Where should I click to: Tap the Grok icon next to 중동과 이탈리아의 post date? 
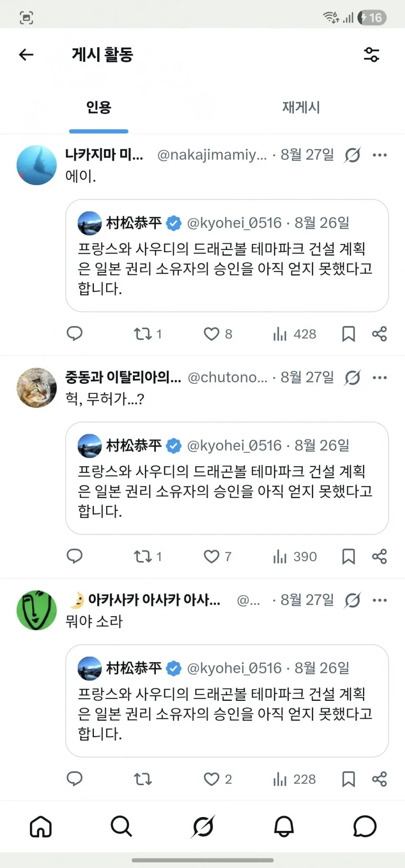(x=353, y=378)
